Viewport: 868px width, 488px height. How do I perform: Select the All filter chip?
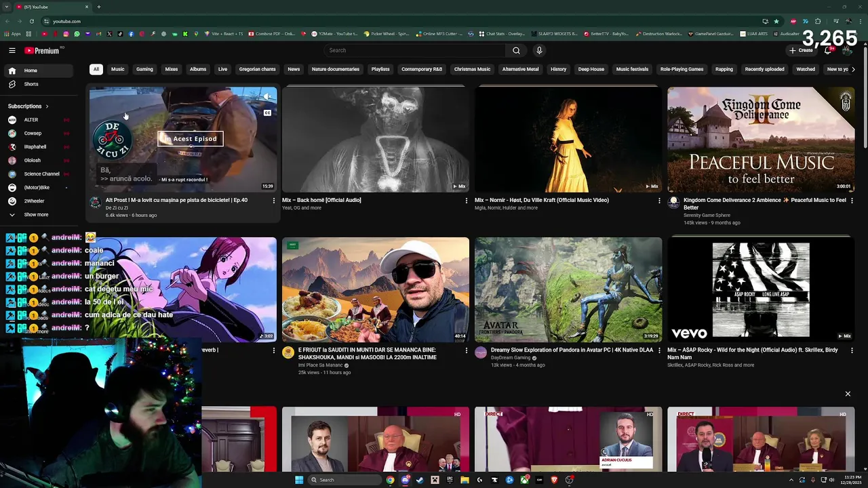[96, 69]
